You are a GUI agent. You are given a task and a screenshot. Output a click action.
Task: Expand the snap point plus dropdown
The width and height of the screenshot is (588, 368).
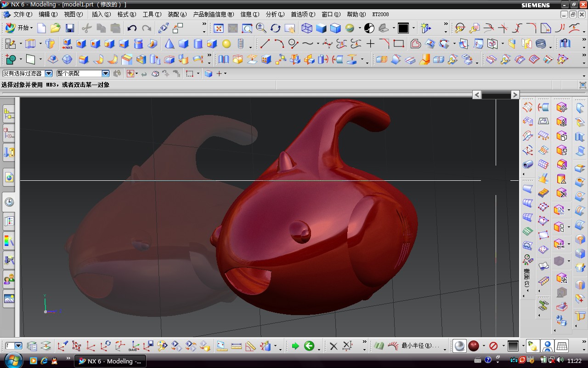(x=225, y=74)
